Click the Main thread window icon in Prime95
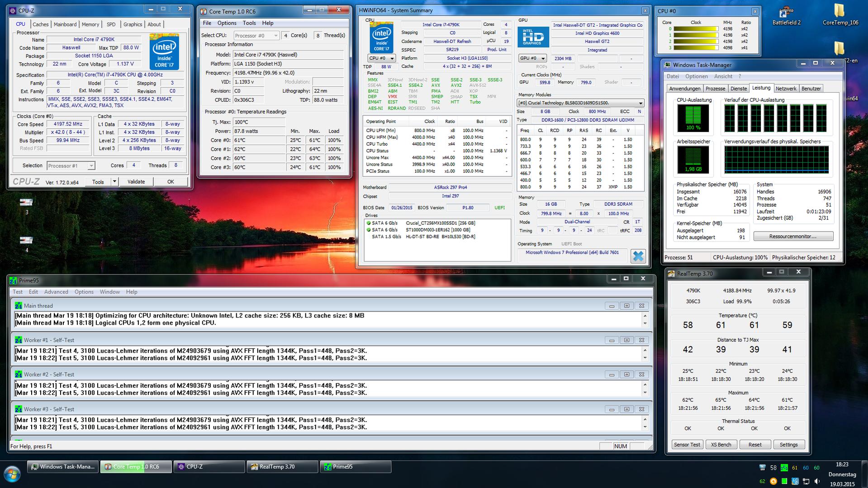The image size is (868, 488). click(x=18, y=306)
